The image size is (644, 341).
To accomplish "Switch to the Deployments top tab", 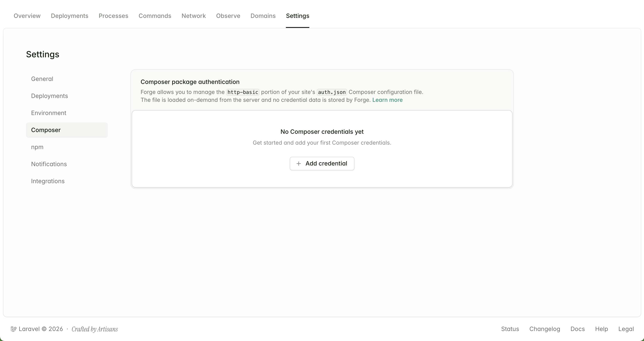I will tap(69, 16).
